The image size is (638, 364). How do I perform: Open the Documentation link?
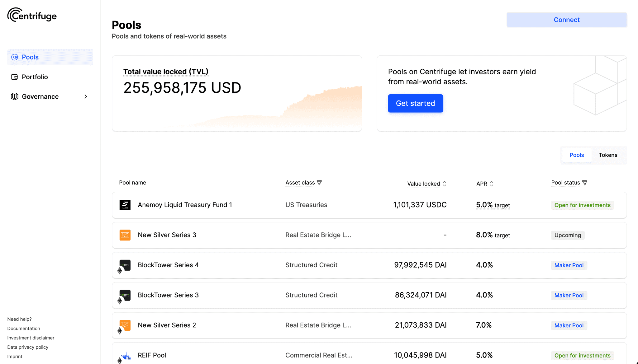point(24,329)
